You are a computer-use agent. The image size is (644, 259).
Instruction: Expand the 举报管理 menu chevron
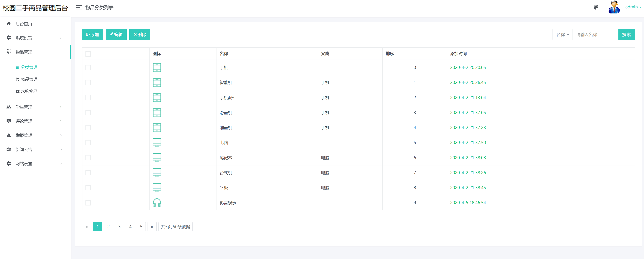tap(61, 135)
